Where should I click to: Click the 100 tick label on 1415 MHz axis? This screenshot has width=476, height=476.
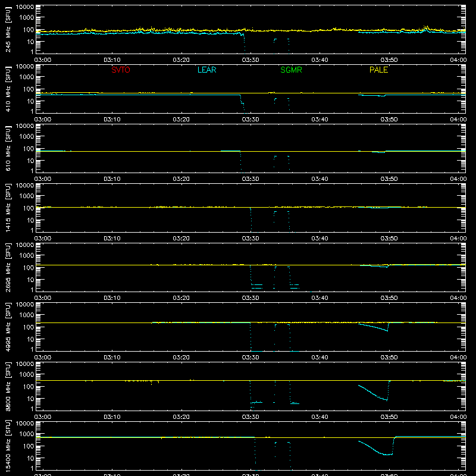click(29, 208)
